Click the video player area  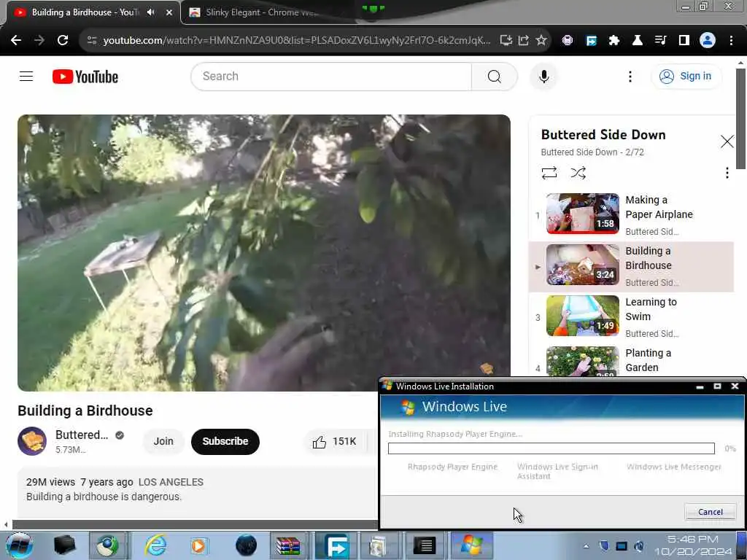click(264, 253)
